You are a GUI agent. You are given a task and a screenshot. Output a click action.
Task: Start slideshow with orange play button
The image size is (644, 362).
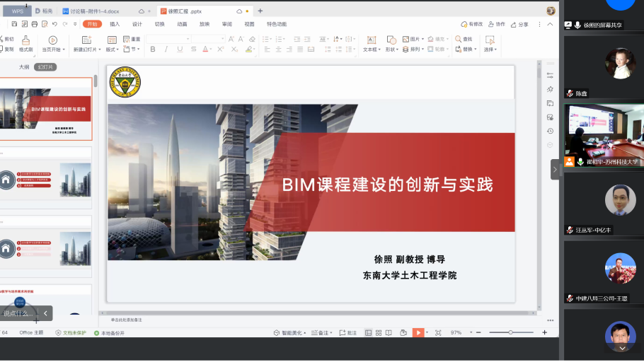click(x=418, y=332)
